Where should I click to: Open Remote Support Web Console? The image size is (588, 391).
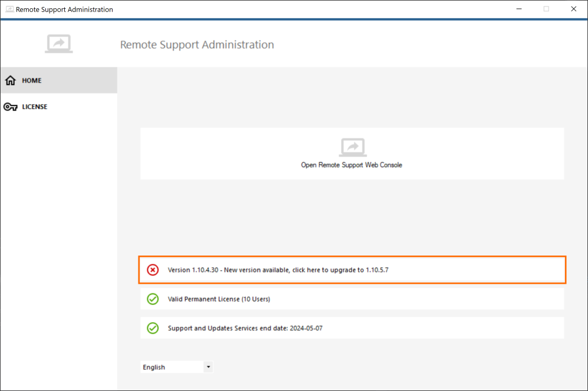352,165
